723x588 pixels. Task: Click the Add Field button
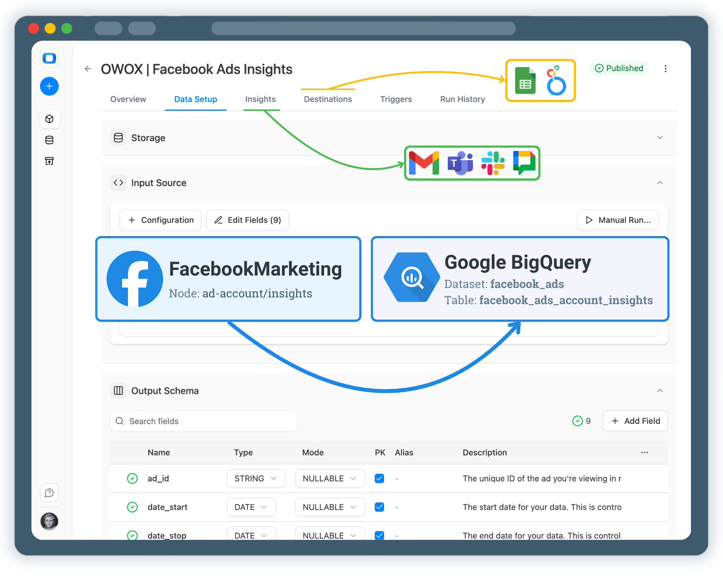point(635,421)
